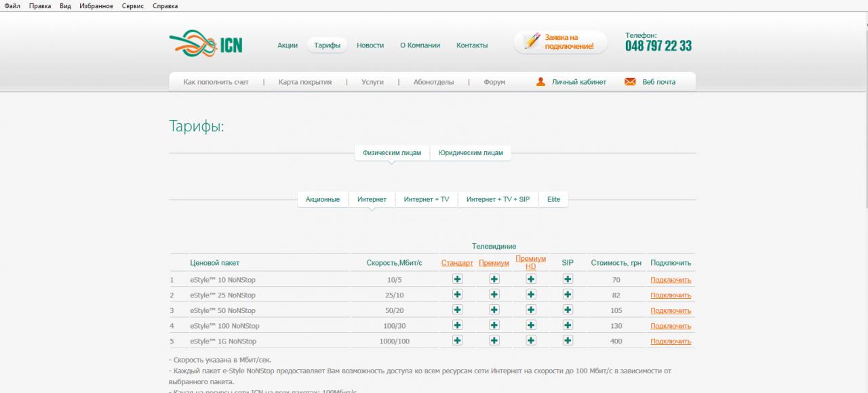
Task: Click Премиум HD plus icon for eStyle 50 NoNStop
Action: [x=530, y=310]
